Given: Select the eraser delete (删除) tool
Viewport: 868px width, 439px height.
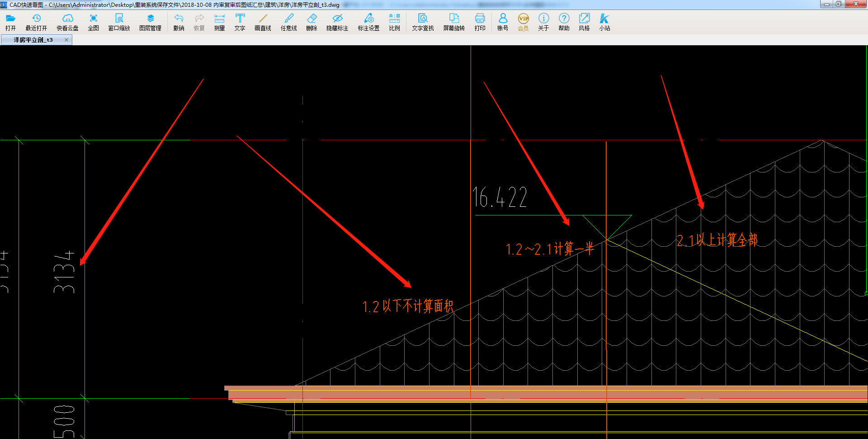Looking at the screenshot, I should click(x=311, y=22).
